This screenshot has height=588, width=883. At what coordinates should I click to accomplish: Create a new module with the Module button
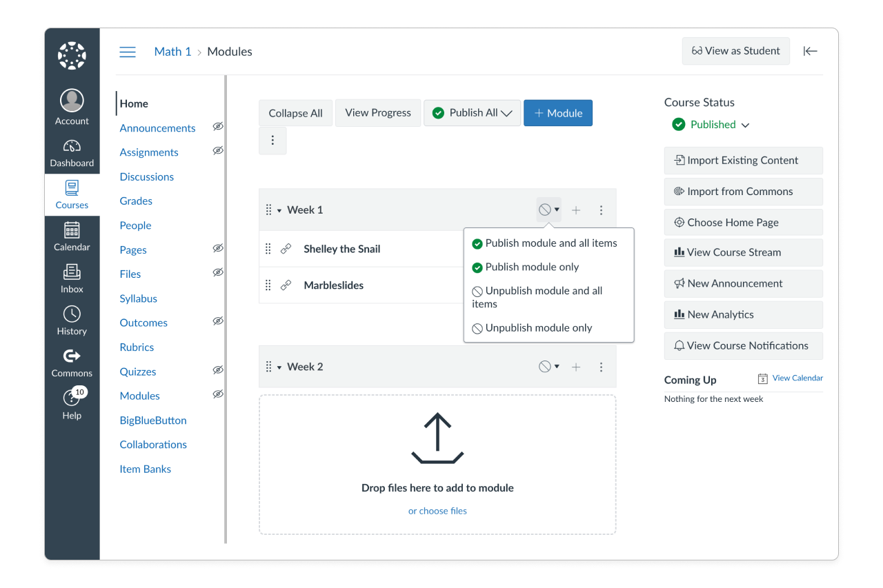point(557,112)
